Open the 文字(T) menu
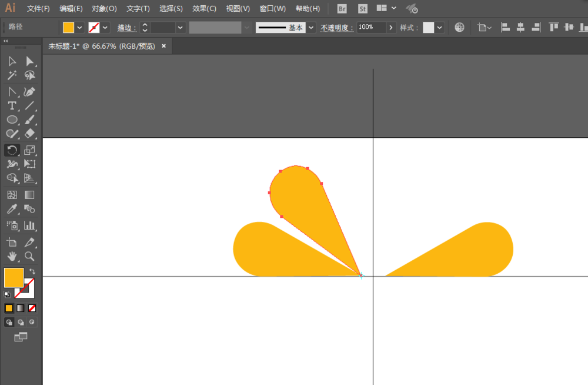Screen dimensions: 588x385 (x=138, y=9)
